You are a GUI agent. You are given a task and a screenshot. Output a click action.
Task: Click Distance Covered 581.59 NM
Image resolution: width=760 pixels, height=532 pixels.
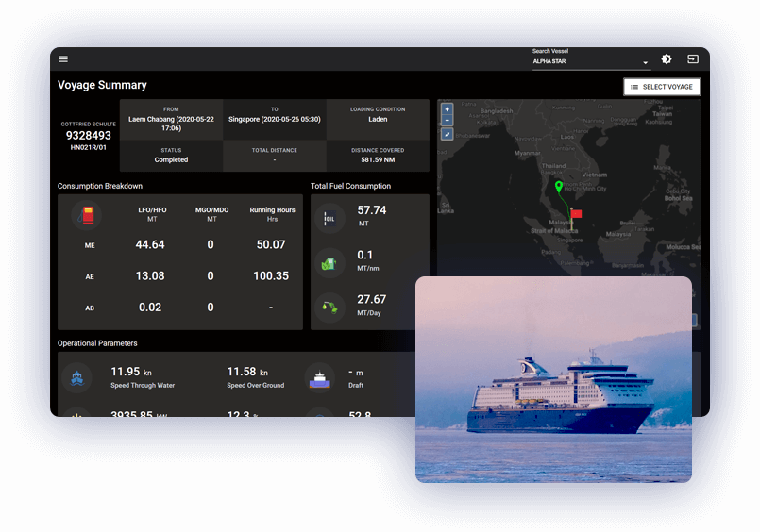[378, 156]
